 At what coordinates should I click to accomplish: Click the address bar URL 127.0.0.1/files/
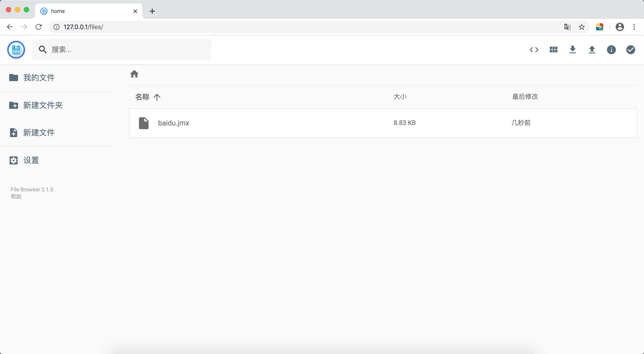[x=83, y=27]
